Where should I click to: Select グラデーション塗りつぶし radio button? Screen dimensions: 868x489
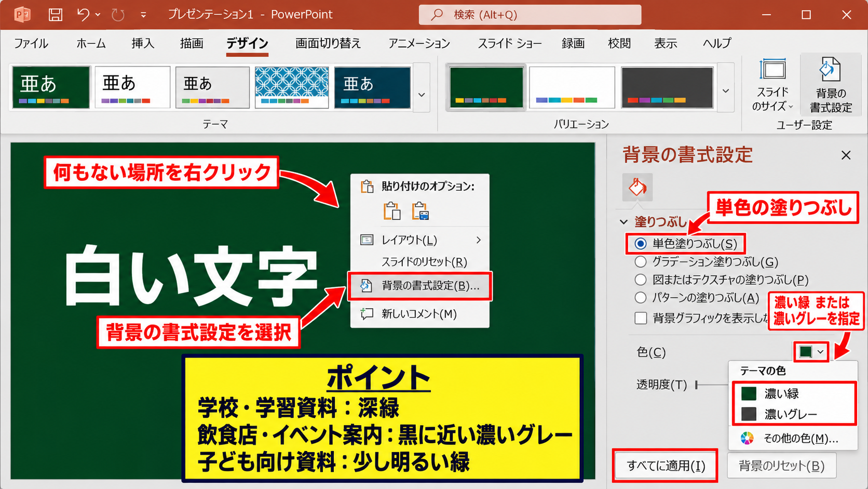tap(641, 261)
